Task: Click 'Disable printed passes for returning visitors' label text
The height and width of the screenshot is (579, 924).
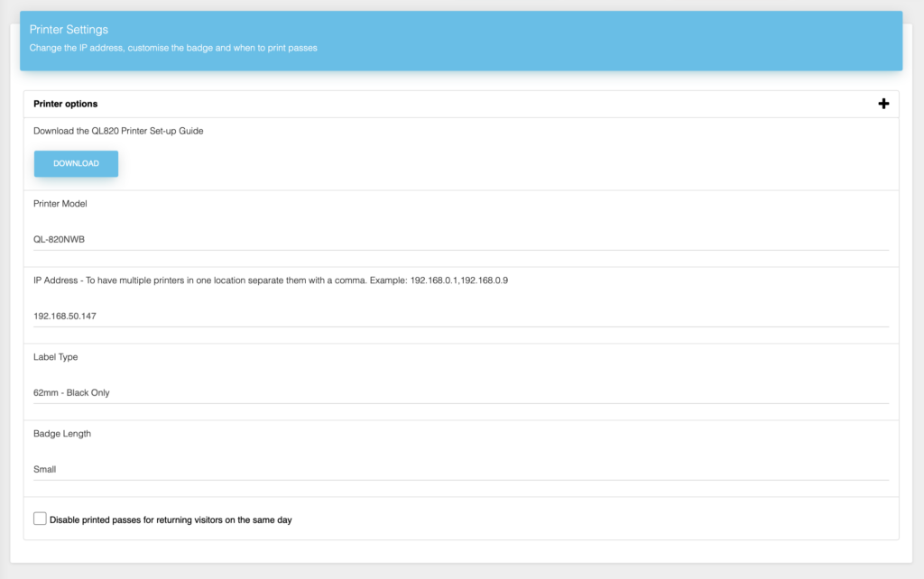Action: (x=171, y=520)
